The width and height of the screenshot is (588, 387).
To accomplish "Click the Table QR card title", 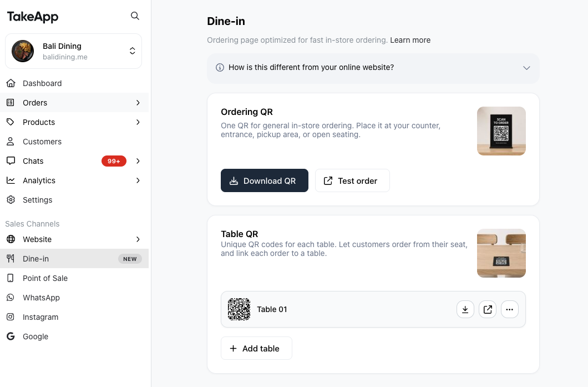I will pyautogui.click(x=239, y=234).
